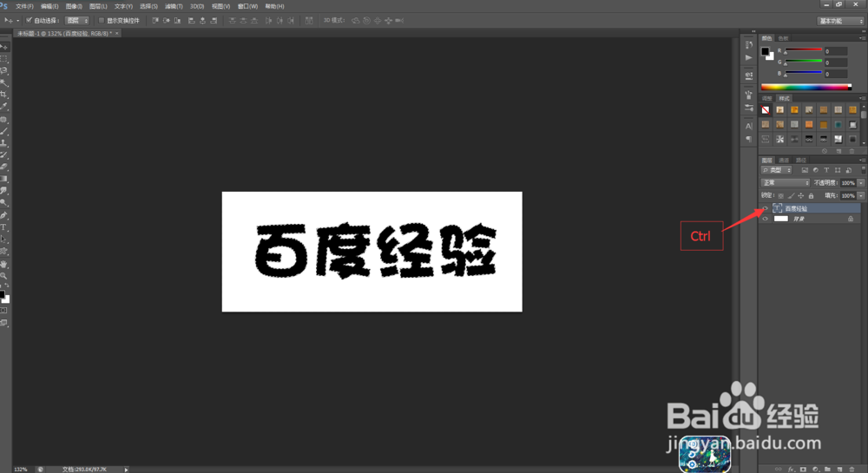The height and width of the screenshot is (473, 868).
Task: Select the Gradient tool
Action: click(3, 179)
